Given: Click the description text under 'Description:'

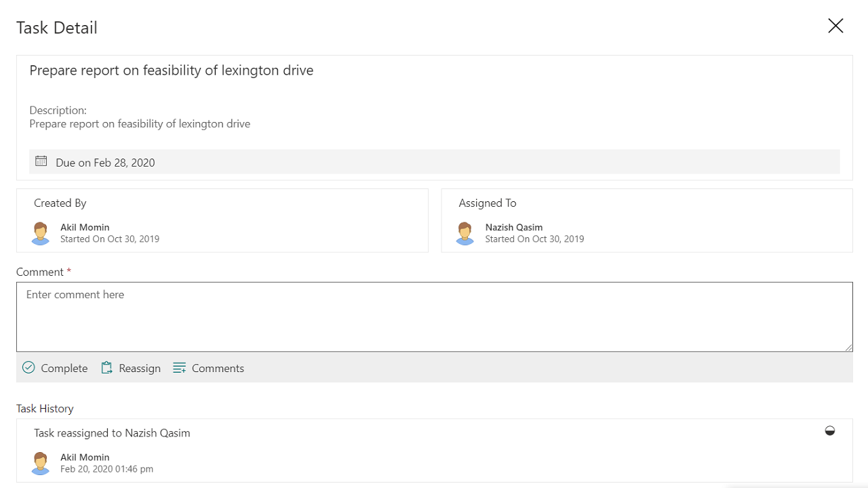Looking at the screenshot, I should [x=140, y=124].
